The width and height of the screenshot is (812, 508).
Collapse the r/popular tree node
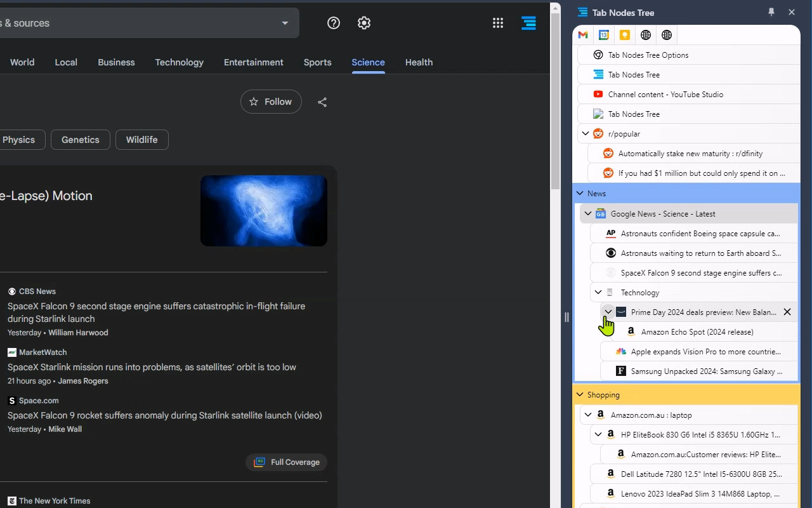(586, 133)
